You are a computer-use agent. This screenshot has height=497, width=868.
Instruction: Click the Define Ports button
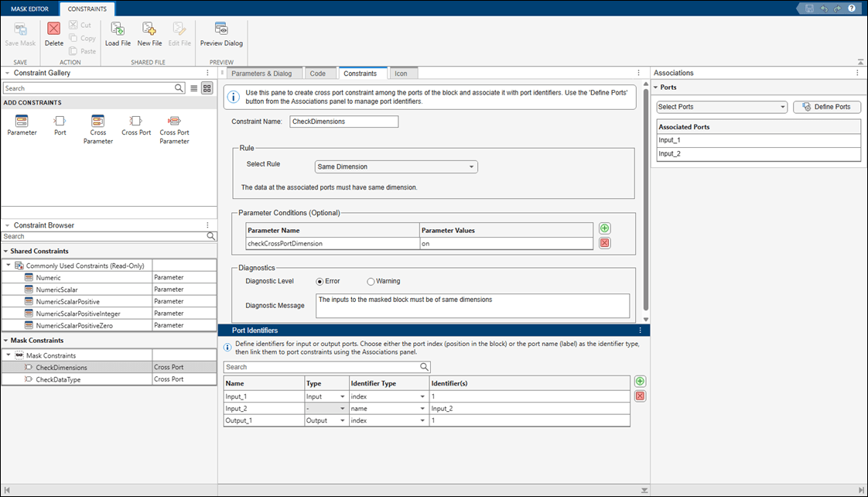[826, 107]
